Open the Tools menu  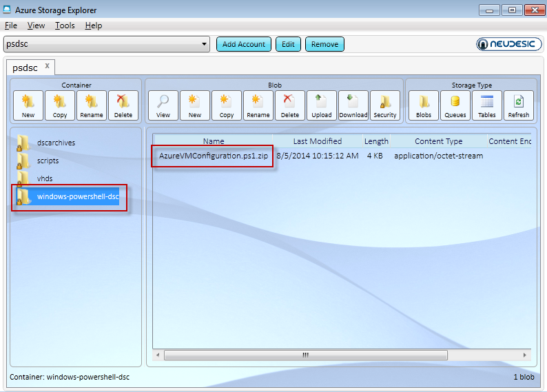pos(65,25)
